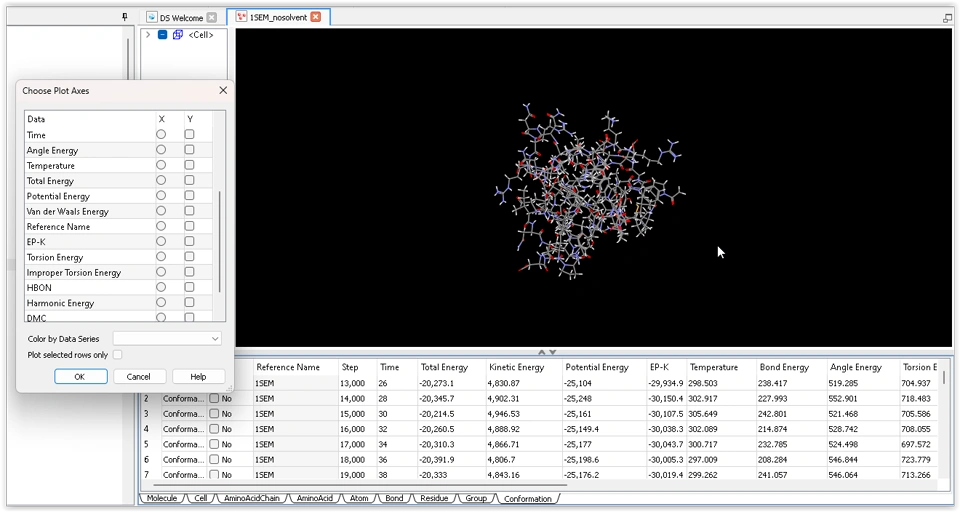This screenshot has width=960, height=512.
Task: Enable Plot selected rows only
Action: 118,355
